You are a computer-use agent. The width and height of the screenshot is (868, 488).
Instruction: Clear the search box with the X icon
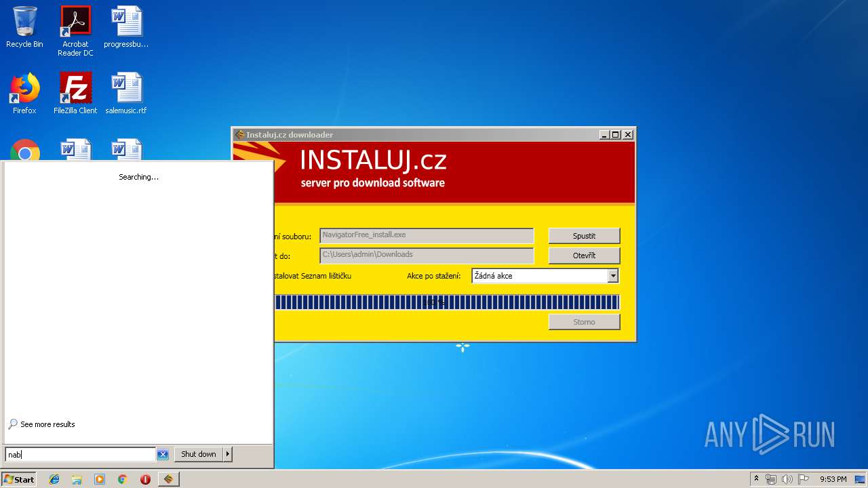(x=163, y=454)
